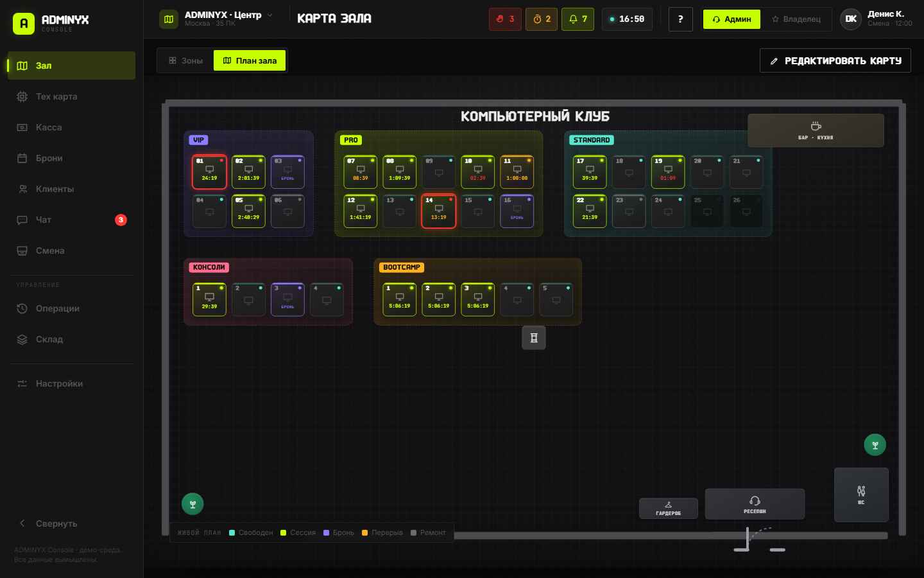
Task: Toggle view to Зоны
Action: tap(185, 60)
